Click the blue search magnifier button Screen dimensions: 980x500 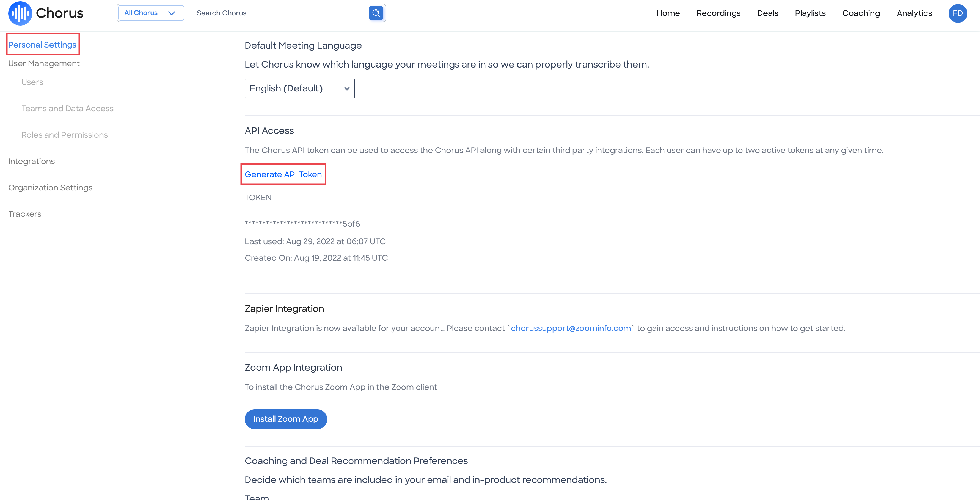click(x=376, y=13)
